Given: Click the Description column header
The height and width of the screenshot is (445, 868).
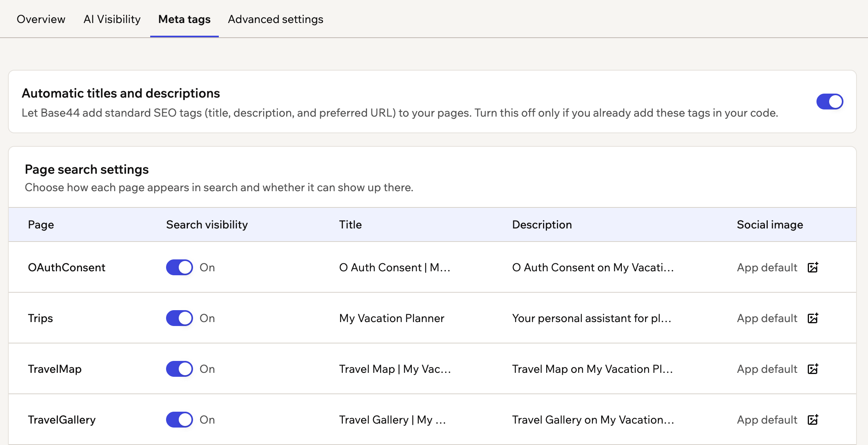Looking at the screenshot, I should tap(542, 224).
